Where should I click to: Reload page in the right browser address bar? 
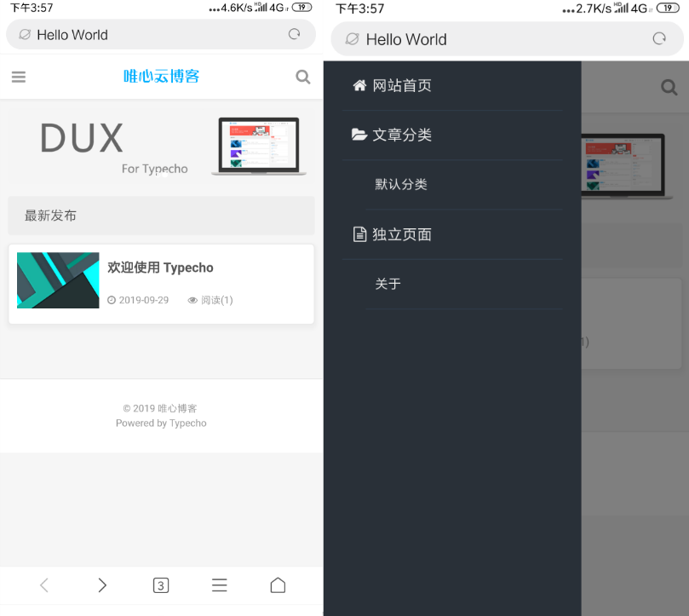[x=658, y=39]
